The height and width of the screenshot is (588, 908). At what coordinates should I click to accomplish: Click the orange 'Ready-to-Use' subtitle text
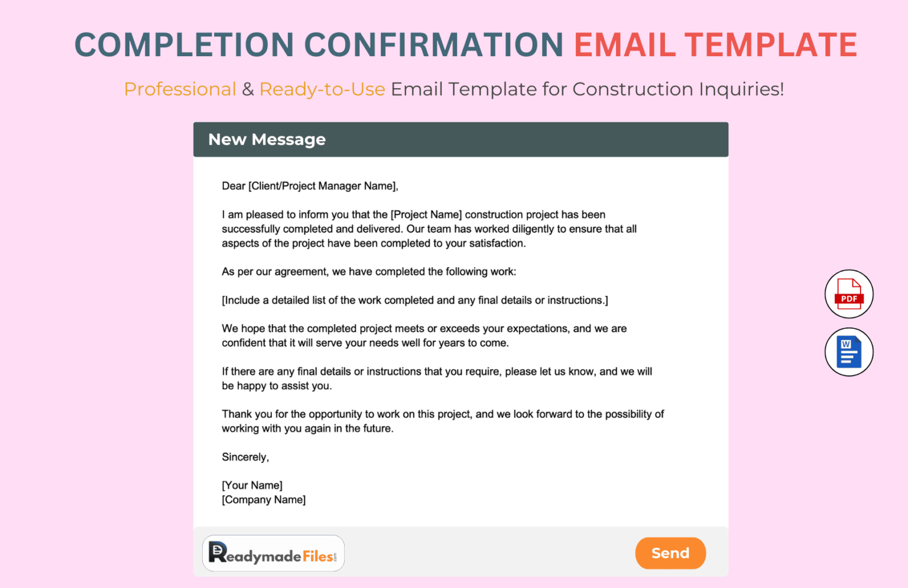322,89
